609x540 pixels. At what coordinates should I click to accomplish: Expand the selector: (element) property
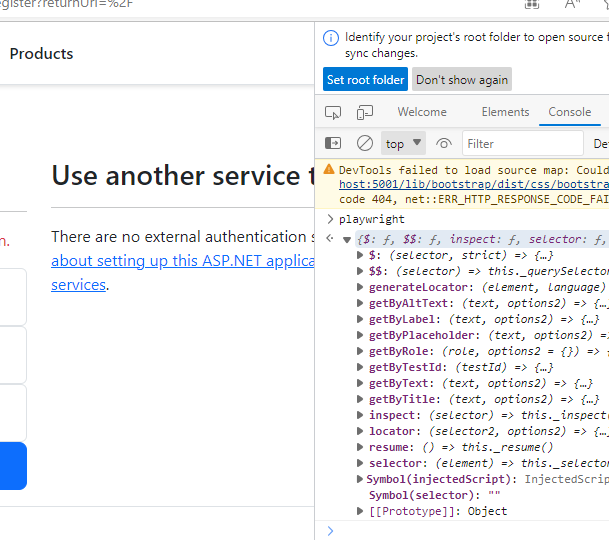(360, 463)
